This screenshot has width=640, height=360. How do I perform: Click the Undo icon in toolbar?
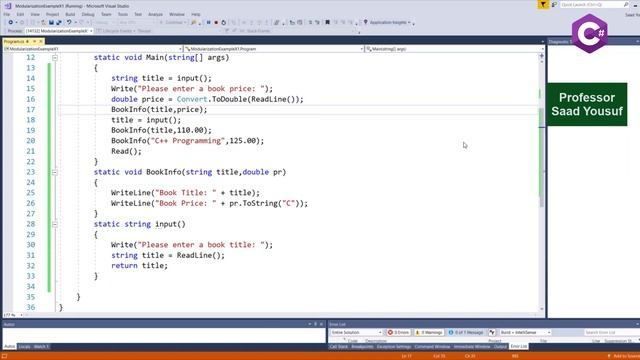(x=69, y=22)
